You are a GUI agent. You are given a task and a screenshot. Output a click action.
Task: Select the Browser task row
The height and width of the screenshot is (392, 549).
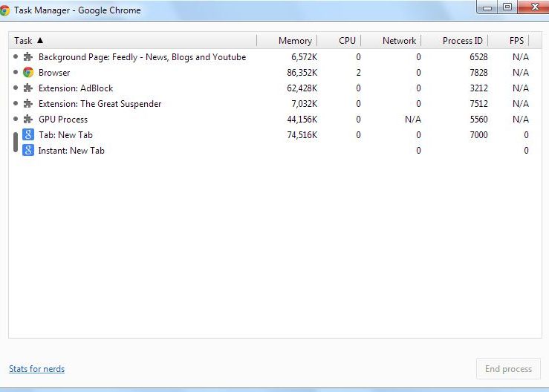pos(275,73)
